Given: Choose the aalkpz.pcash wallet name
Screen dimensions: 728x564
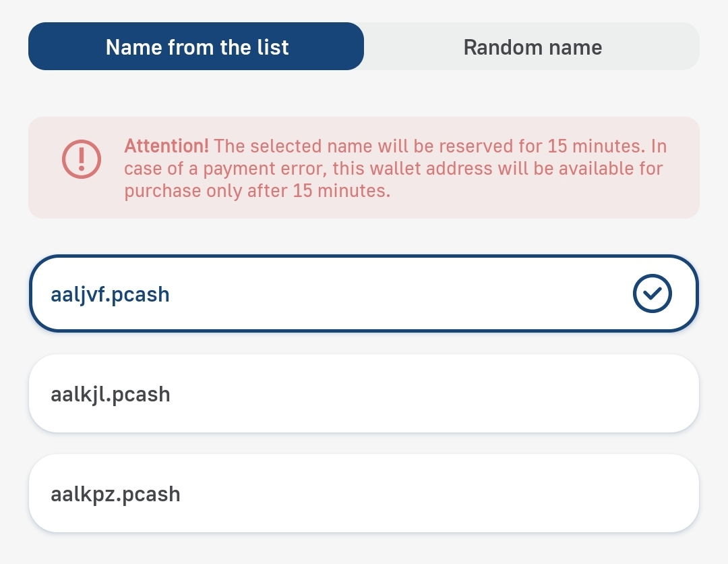Looking at the screenshot, I should pos(363,493).
